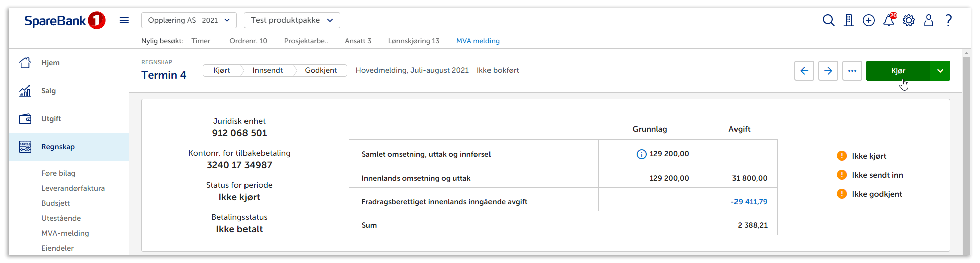Open the Test produktpakke dropdown
This screenshot has height=263, width=980.
(292, 20)
